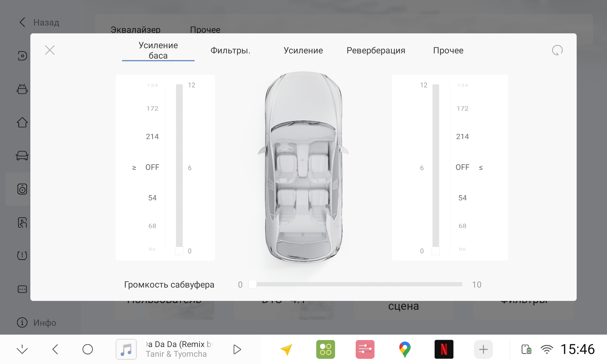
Task: Open the speaker sound sidebar icon
Action: [x=22, y=189]
